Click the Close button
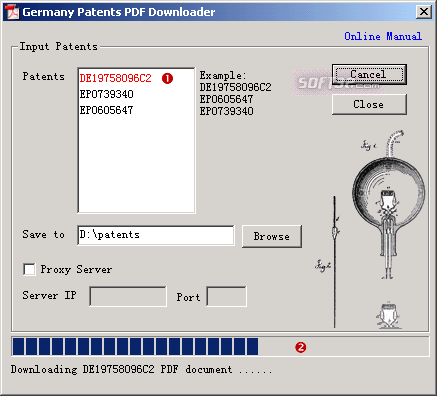 point(369,104)
